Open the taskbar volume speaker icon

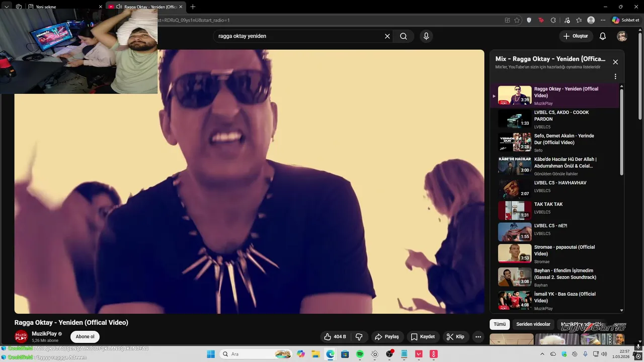(x=604, y=354)
